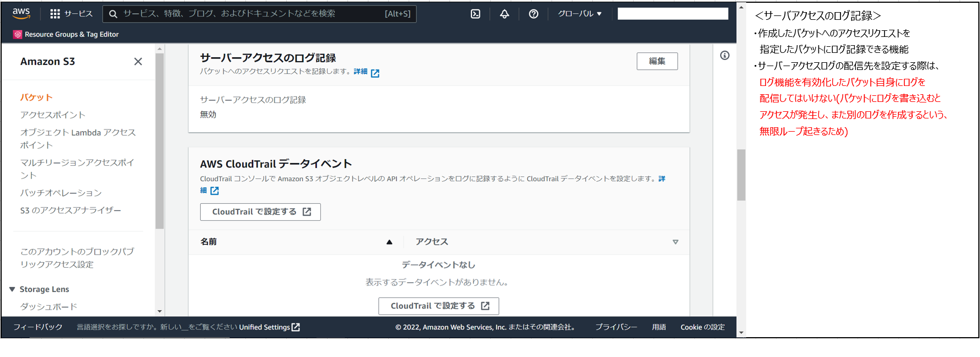Click the sidebar scrollbar up arrow

tap(160, 49)
